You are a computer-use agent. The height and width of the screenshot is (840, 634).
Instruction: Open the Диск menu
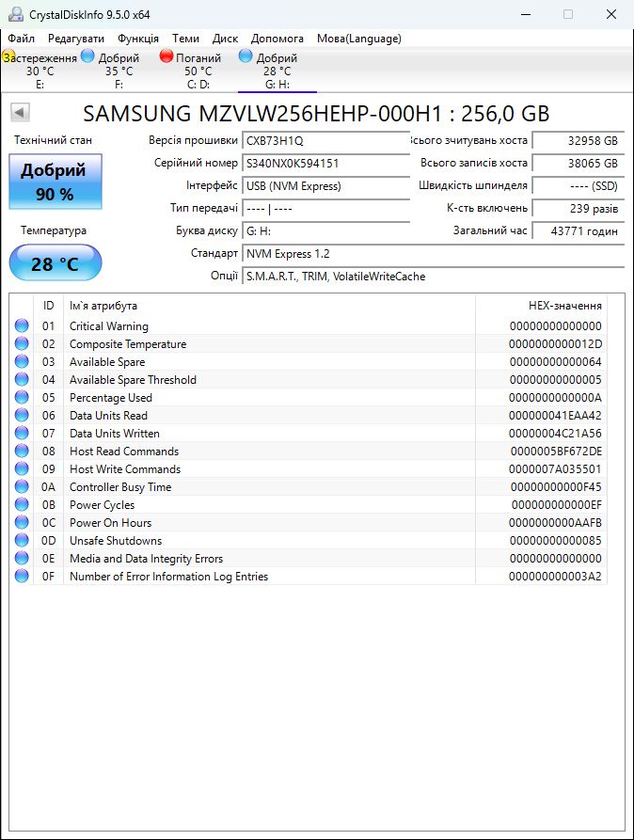pyautogui.click(x=225, y=39)
